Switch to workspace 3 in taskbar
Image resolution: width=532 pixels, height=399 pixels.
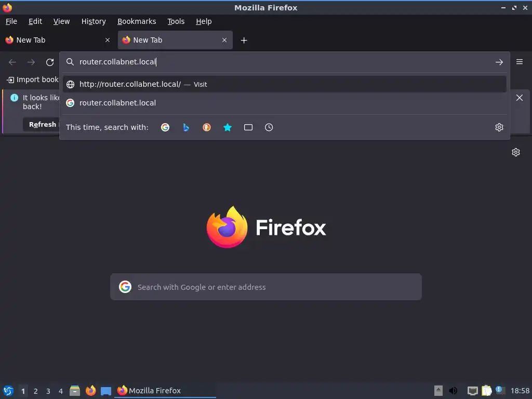click(x=48, y=391)
